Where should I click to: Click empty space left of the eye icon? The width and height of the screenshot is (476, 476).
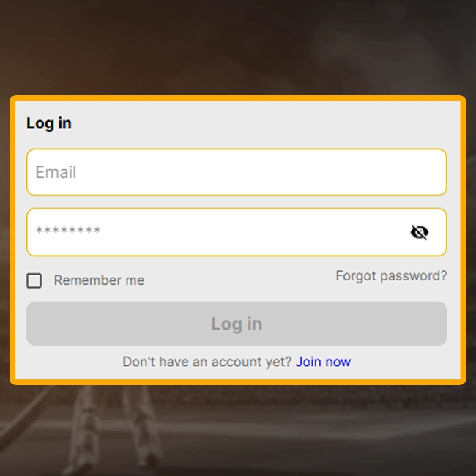coord(255,232)
